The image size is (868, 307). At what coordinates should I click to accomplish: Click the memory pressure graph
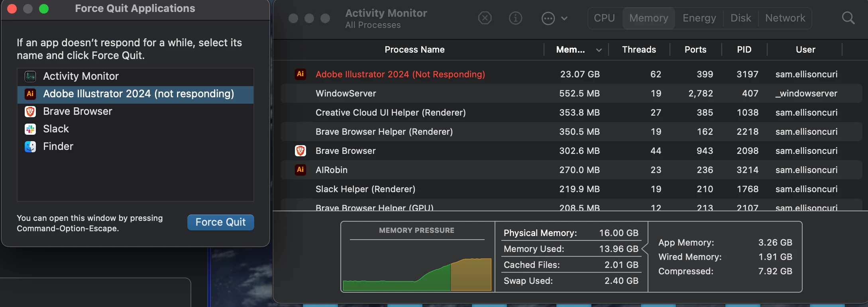417,266
